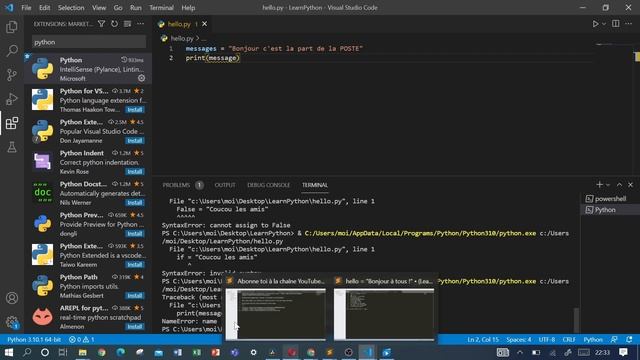The height and width of the screenshot is (360, 640).
Task: Open the View menu
Action: point(99,8)
